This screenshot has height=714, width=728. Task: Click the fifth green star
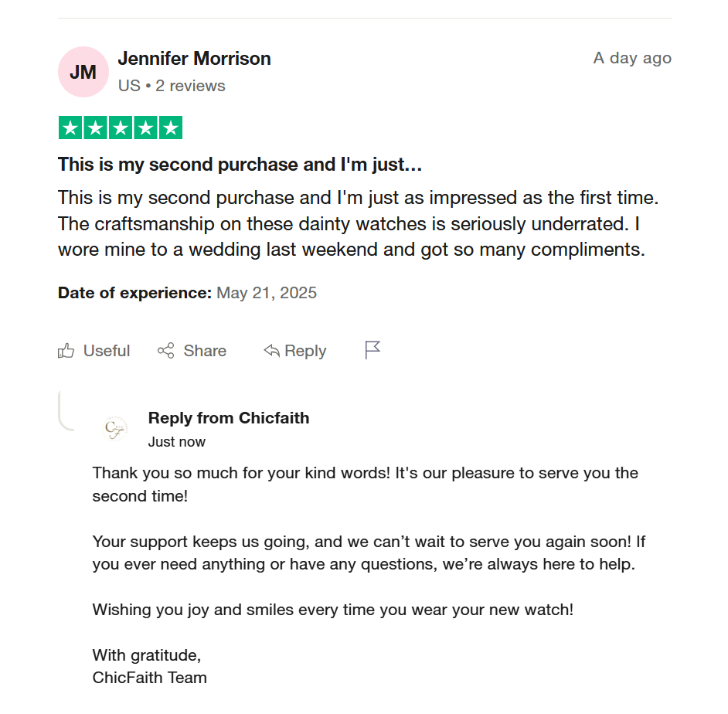170,128
